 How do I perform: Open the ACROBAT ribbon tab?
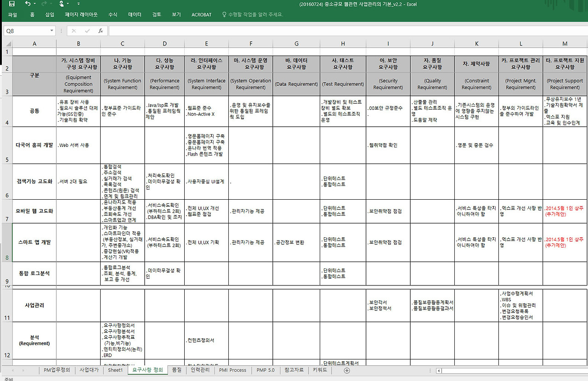(201, 15)
